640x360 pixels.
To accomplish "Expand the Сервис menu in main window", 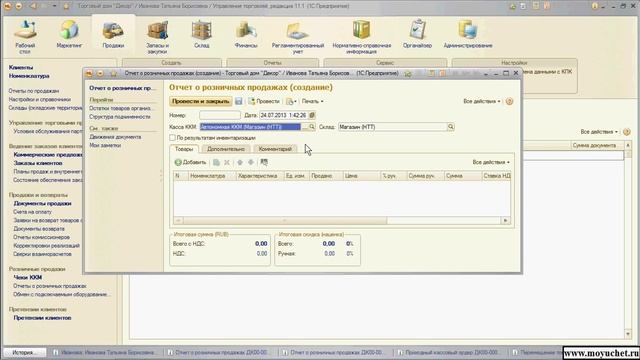I will (385, 63).
